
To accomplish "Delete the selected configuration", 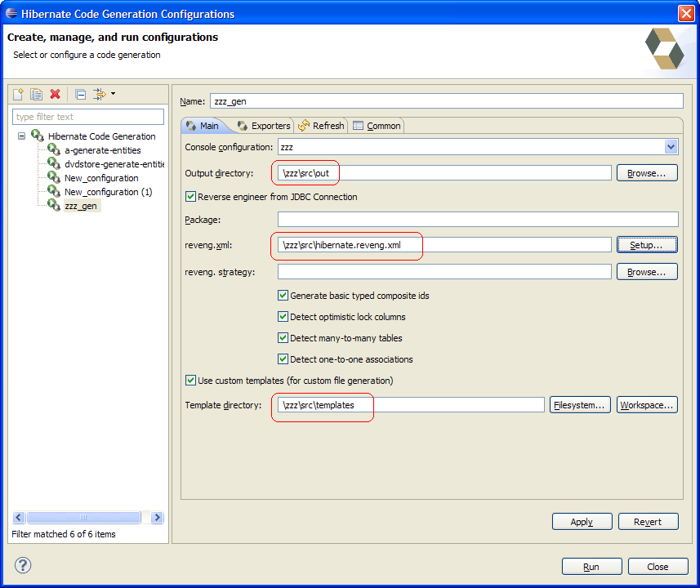I will pyautogui.click(x=55, y=94).
